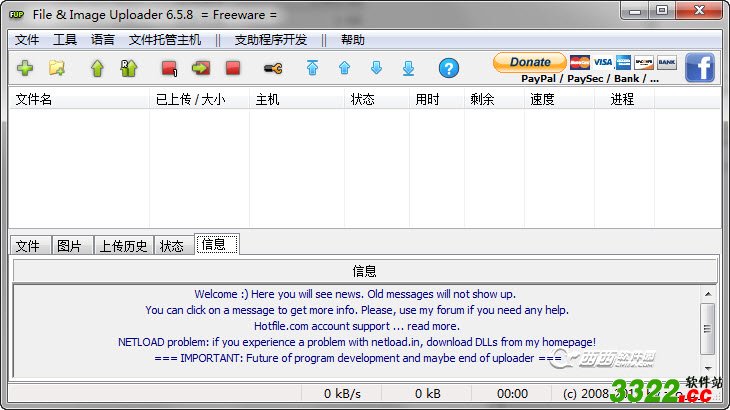Click PayPal / PaySec / Bank text

tap(590, 79)
